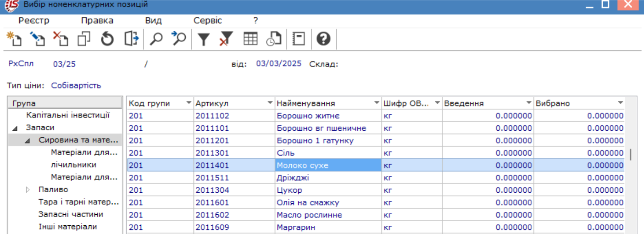This screenshot has height=234, width=644.
Task: Select row Борошно 1 гатунку
Action: pyautogui.click(x=376, y=140)
